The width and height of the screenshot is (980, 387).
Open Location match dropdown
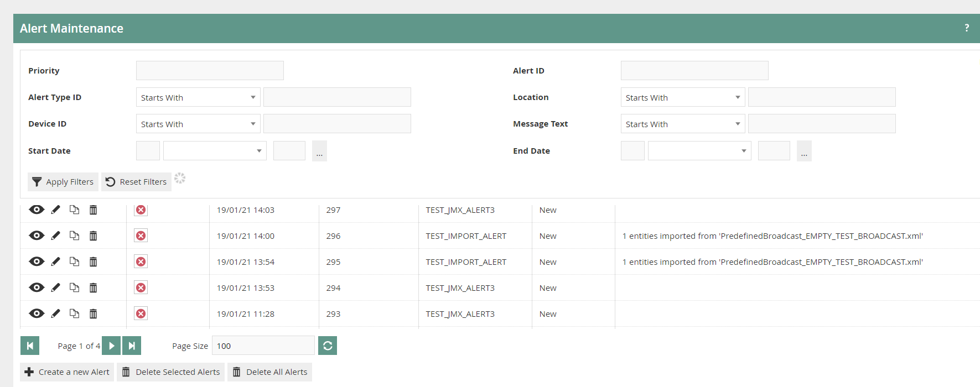point(683,97)
